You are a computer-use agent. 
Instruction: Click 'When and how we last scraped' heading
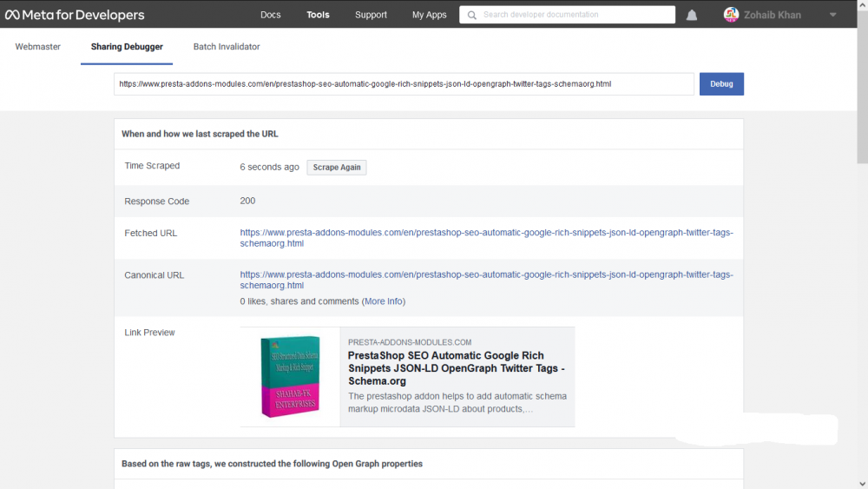tap(200, 134)
